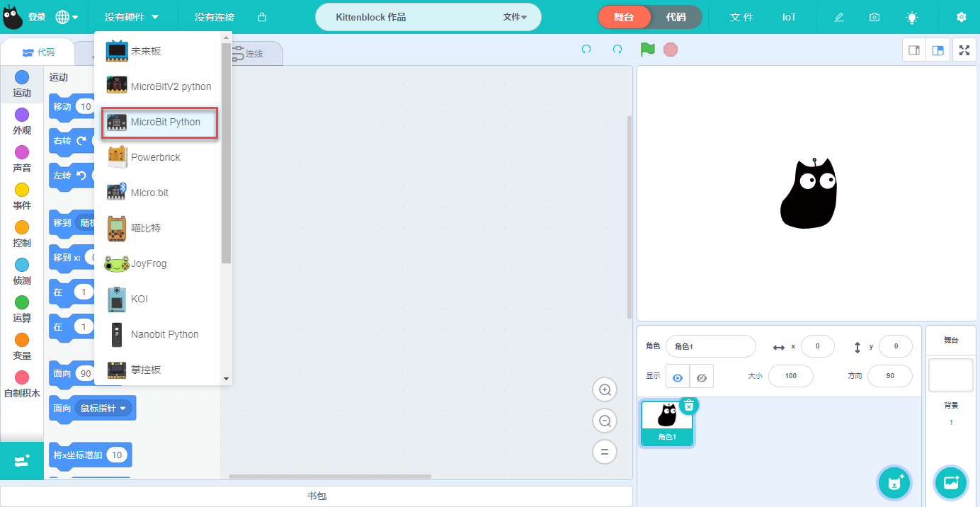Image resolution: width=980 pixels, height=507 pixels.
Task: Select the 控制 control category
Action: tap(22, 234)
